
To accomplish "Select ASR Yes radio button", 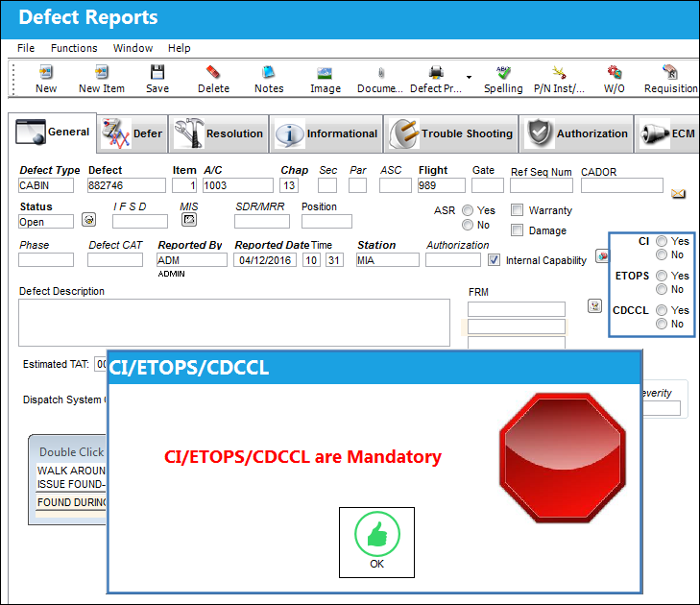I will pyautogui.click(x=468, y=210).
